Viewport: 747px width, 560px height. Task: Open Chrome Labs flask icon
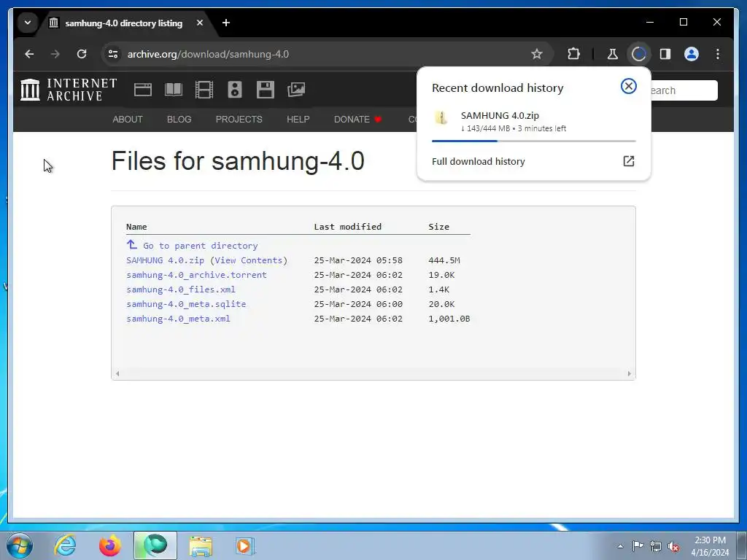coord(613,54)
